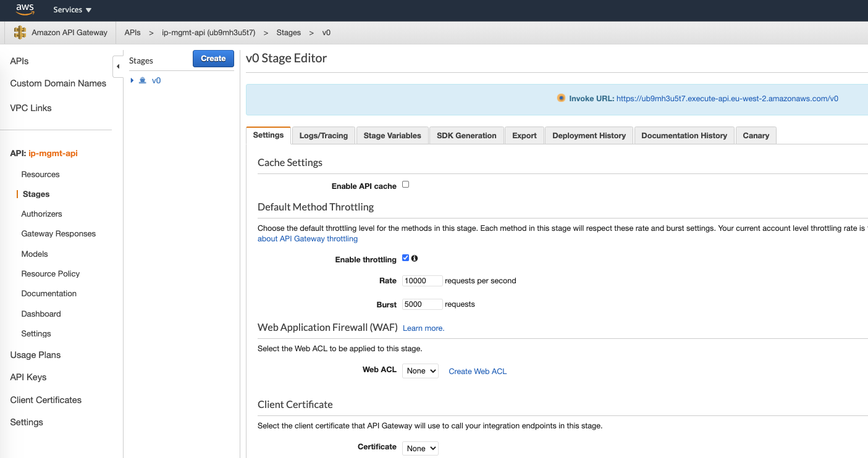Screen dimensions: 868x458
Task: Open the Invoke URL link
Action: tap(727, 99)
